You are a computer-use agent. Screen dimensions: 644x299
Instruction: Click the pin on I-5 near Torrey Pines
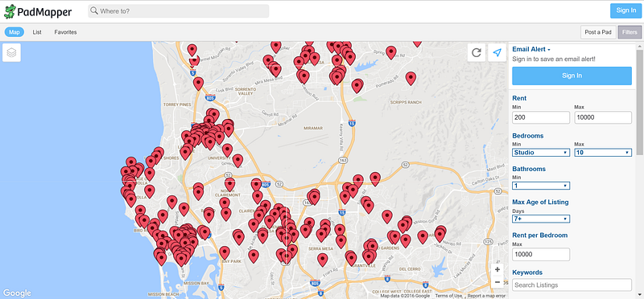click(198, 84)
